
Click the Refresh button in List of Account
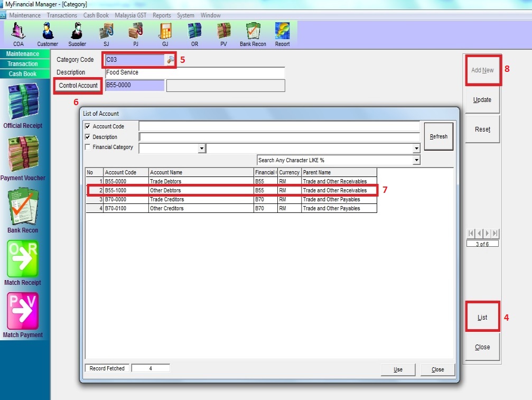[438, 136]
